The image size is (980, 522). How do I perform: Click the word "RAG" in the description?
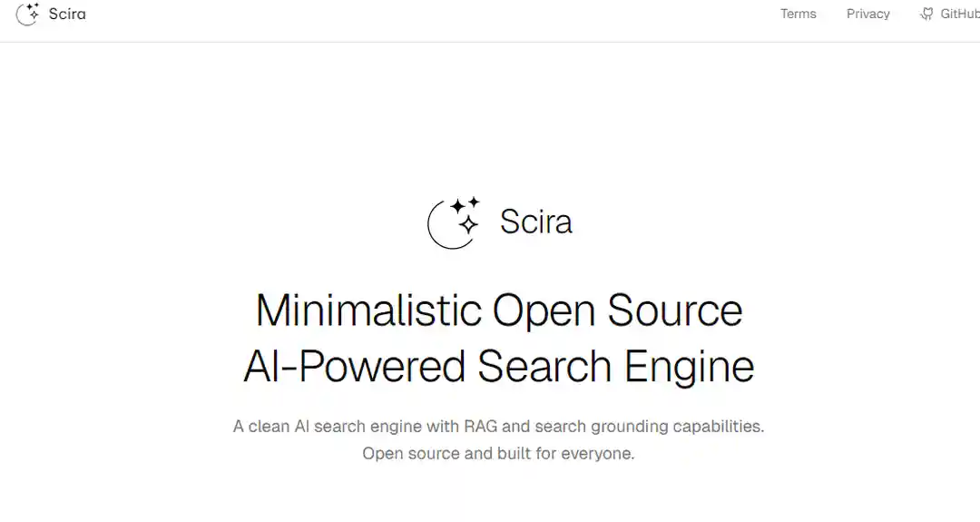pyautogui.click(x=481, y=427)
